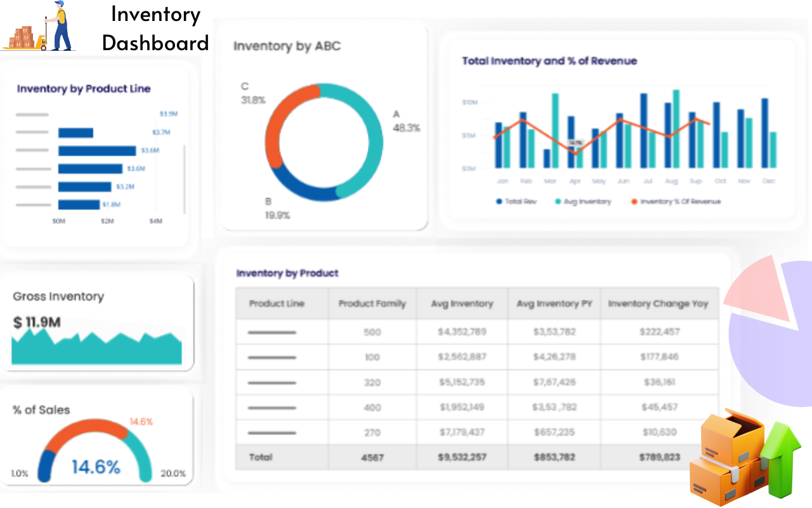Click the Gross Inventory teal area chart
The image size is (812, 508).
96,347
